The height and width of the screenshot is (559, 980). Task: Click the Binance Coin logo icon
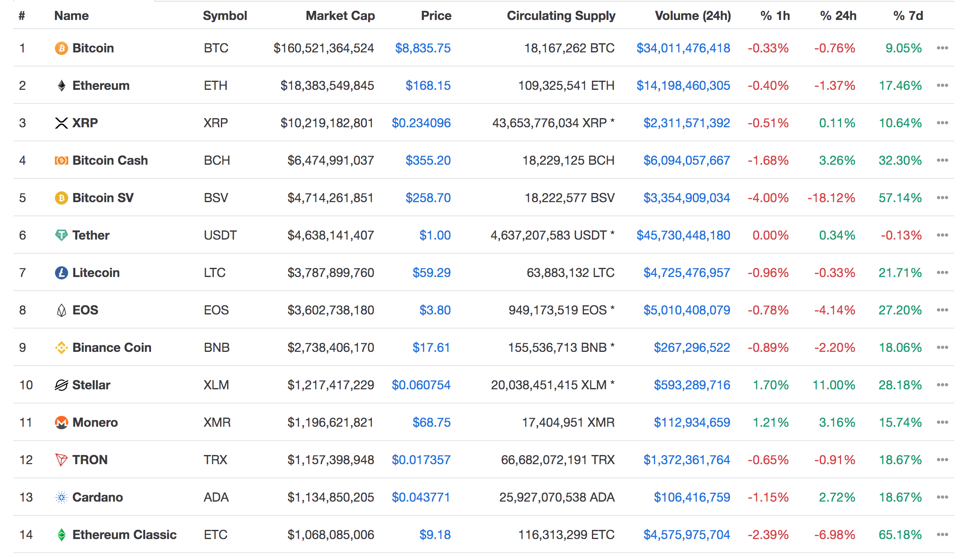click(x=62, y=348)
